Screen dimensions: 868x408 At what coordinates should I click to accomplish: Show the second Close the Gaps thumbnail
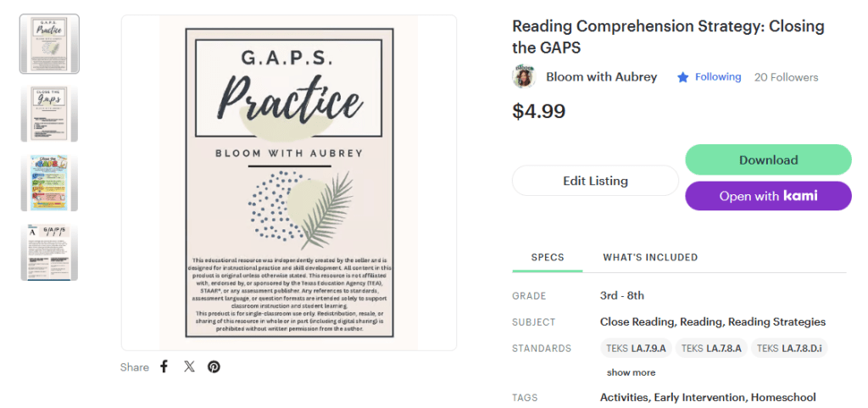tap(49, 113)
